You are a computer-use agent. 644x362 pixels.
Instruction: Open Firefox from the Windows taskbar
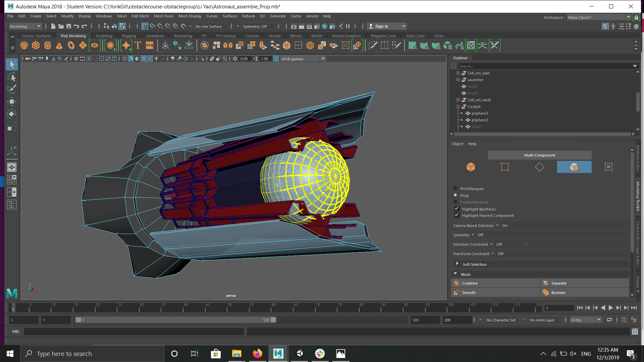point(257,354)
